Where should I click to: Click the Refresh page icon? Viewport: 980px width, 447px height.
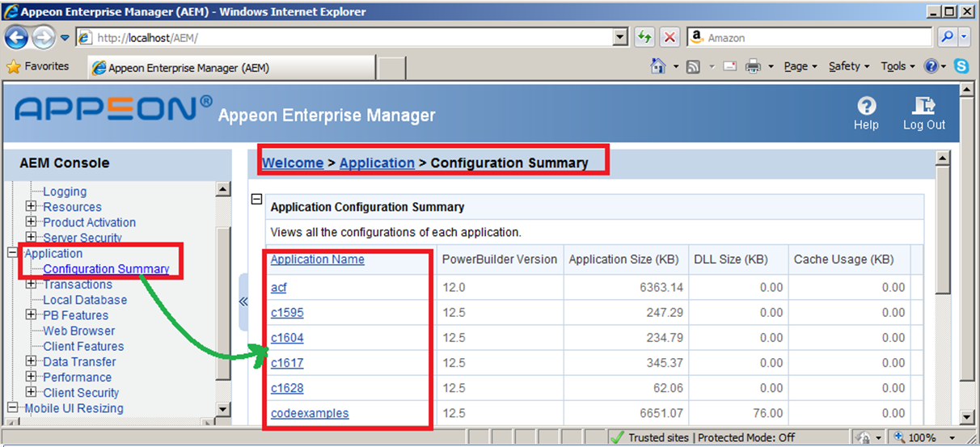pos(645,37)
